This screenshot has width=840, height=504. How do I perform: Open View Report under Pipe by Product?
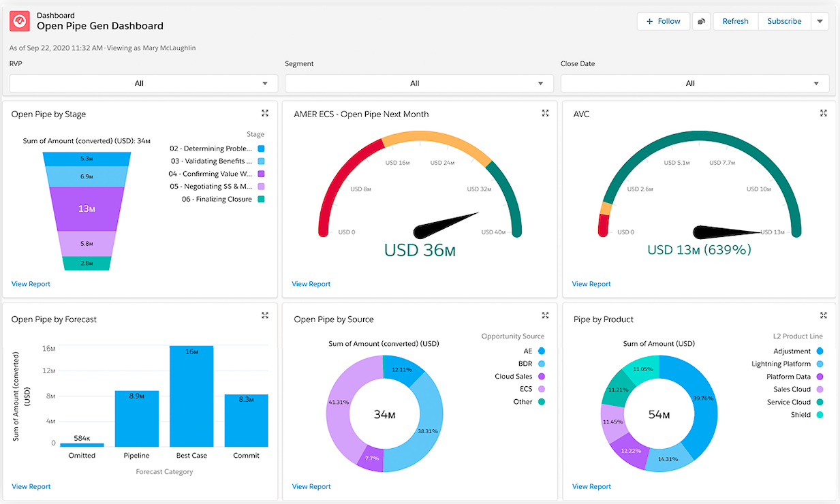[x=591, y=486]
